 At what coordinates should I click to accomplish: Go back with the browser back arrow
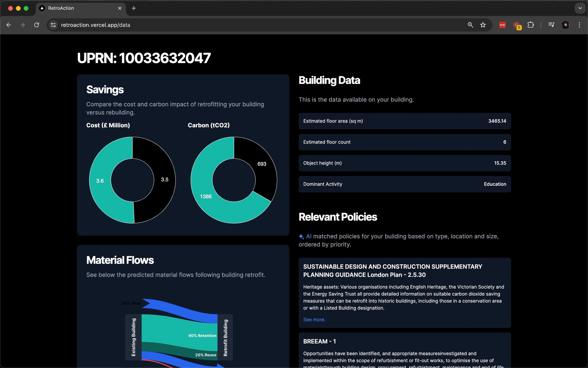click(9, 25)
